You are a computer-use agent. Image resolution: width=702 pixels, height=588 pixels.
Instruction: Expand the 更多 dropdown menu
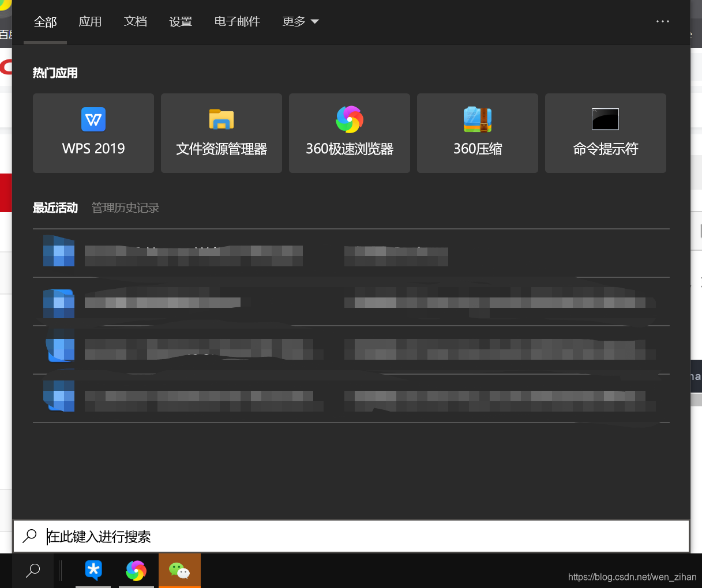pyautogui.click(x=301, y=22)
